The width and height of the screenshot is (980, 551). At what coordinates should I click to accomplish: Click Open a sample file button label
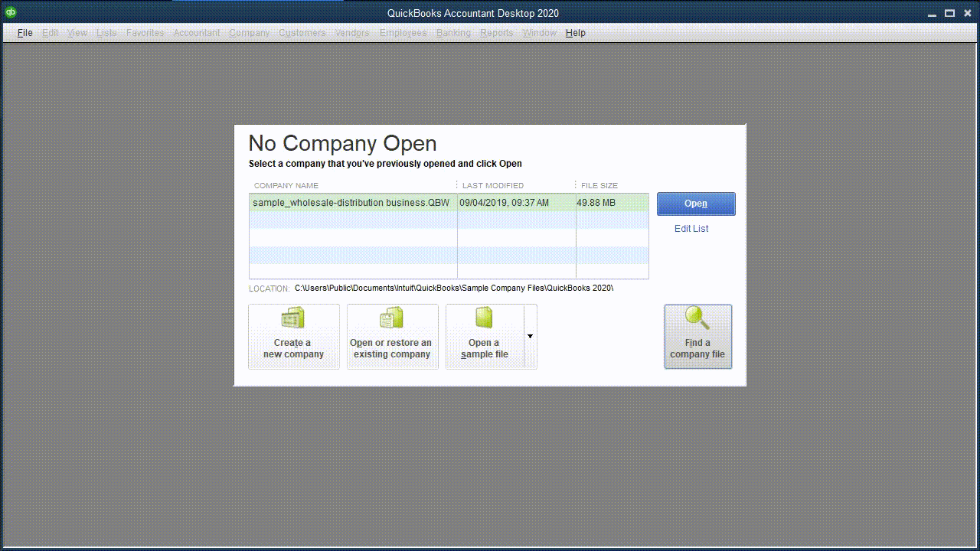click(484, 349)
